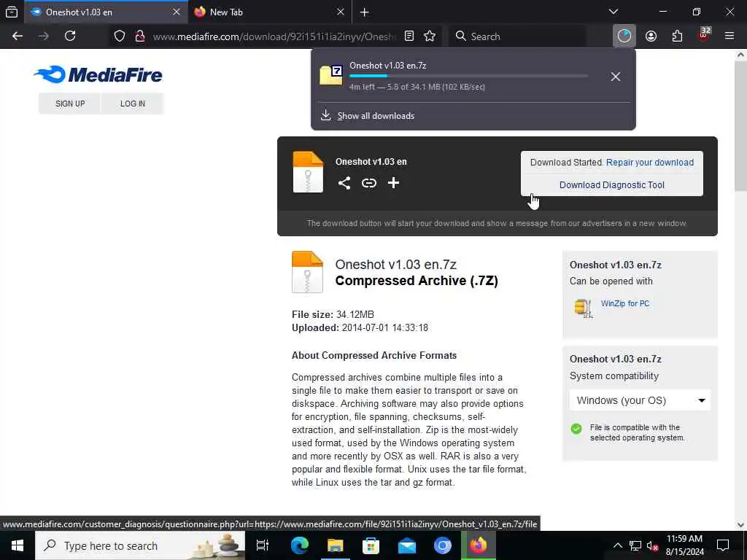
Task: Go back to previous page
Action: [18, 36]
